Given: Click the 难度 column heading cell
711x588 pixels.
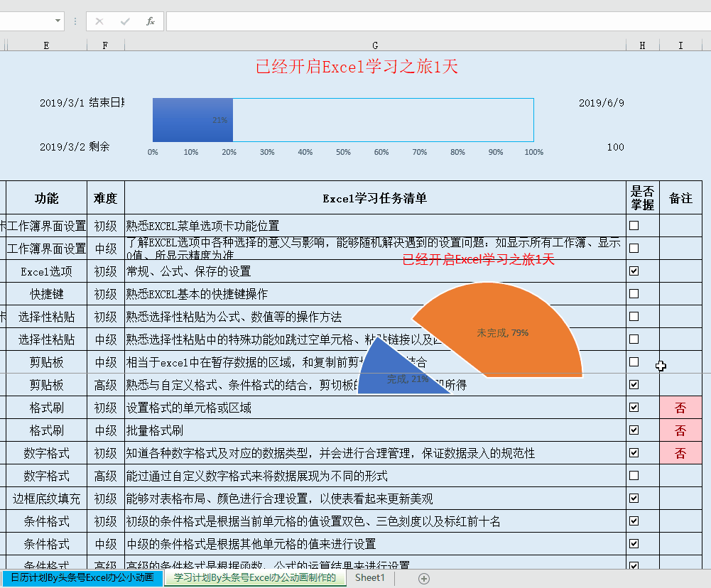Looking at the screenshot, I should click(105, 197).
